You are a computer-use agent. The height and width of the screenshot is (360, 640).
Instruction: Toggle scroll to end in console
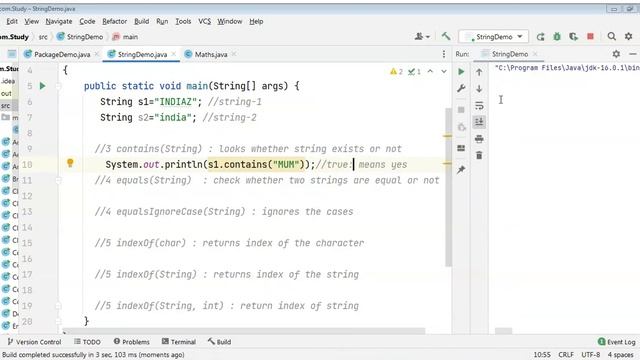479,122
